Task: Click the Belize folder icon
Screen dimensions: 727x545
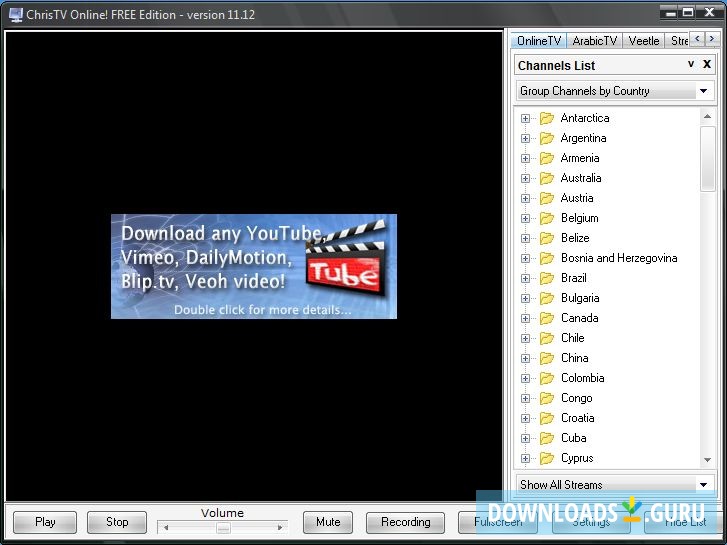Action: (547, 238)
